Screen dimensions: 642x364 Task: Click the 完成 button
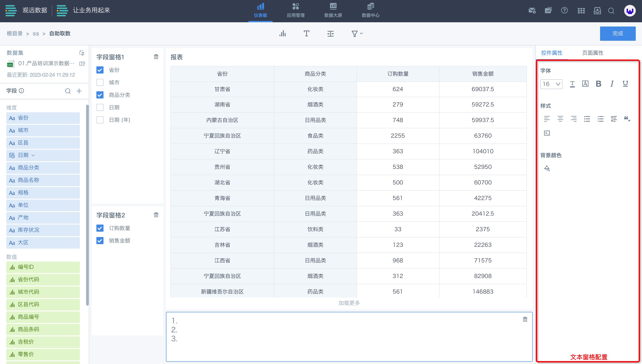(617, 33)
